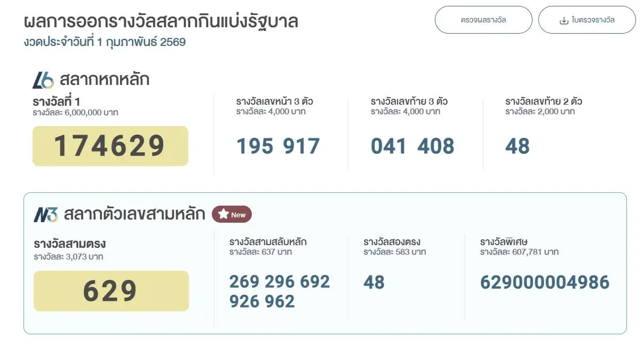Select front three-digit number 195
Screen dimensions: 644x345
(255, 146)
